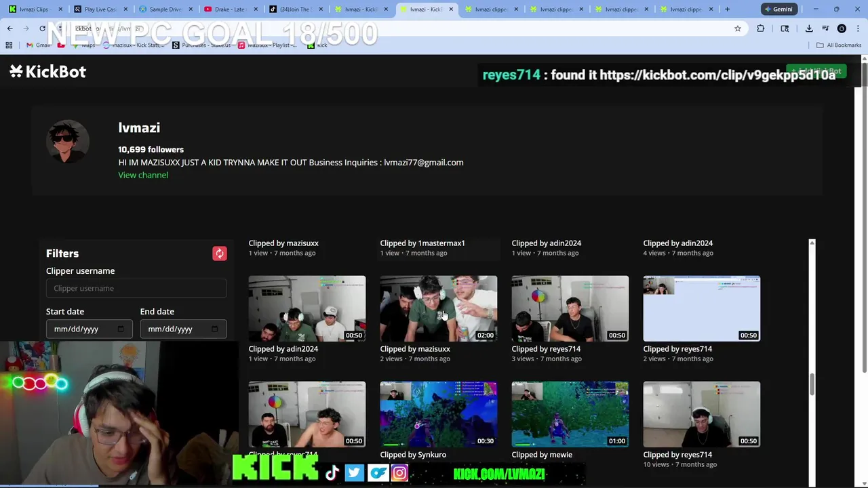Close the lvmazi Clips Kick tab
This screenshot has width=868, height=488.
[x=60, y=9]
